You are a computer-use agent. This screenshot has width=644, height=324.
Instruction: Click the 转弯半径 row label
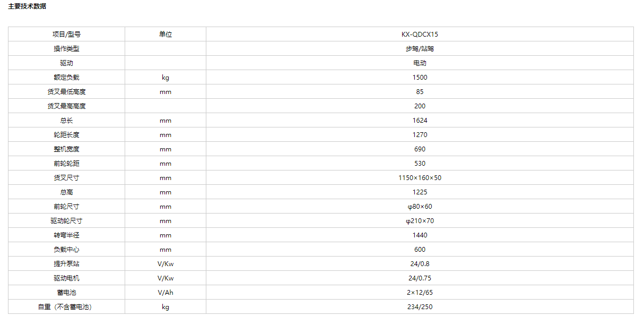tap(66, 235)
